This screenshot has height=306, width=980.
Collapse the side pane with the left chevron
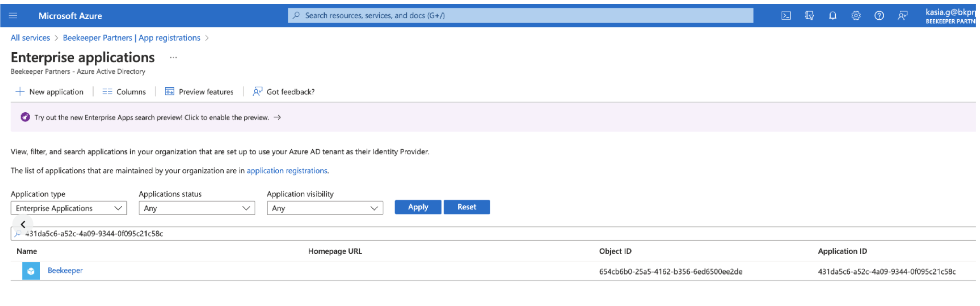(x=23, y=224)
